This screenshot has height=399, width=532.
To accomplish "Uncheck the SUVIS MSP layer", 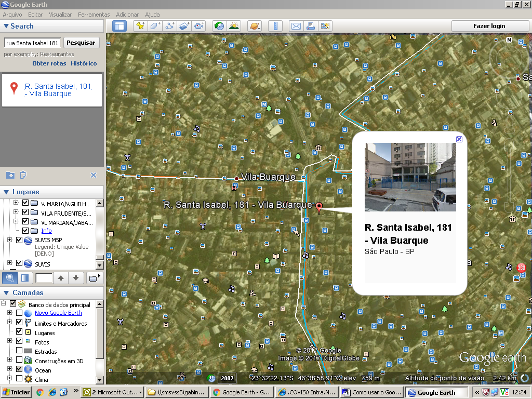I will (19, 240).
